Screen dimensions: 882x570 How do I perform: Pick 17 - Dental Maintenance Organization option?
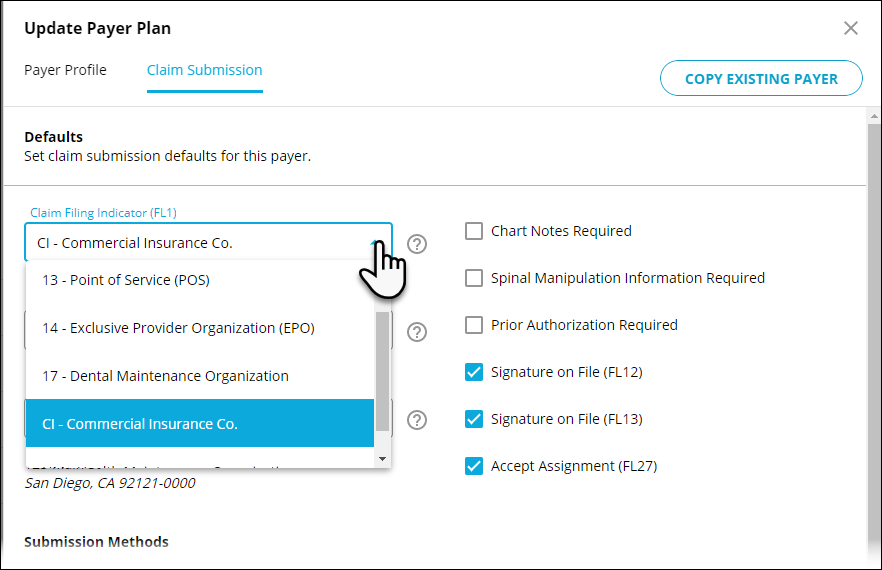coord(200,375)
